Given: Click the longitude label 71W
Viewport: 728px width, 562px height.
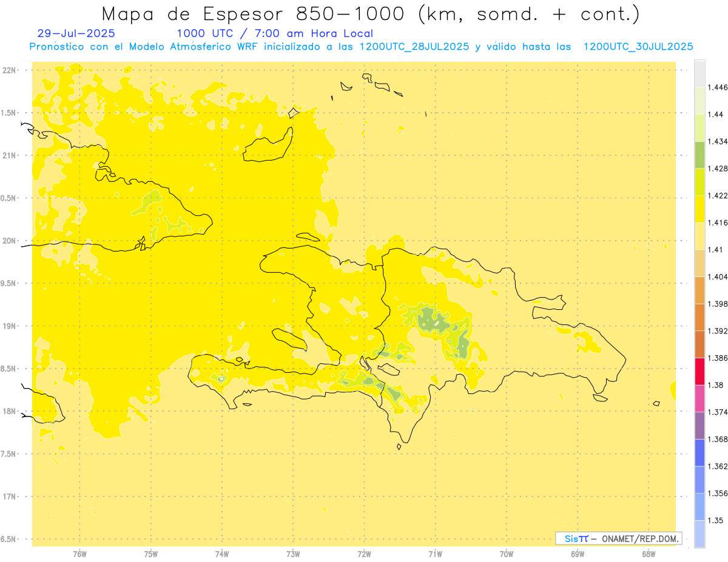Looking at the screenshot, I should pyautogui.click(x=435, y=554).
